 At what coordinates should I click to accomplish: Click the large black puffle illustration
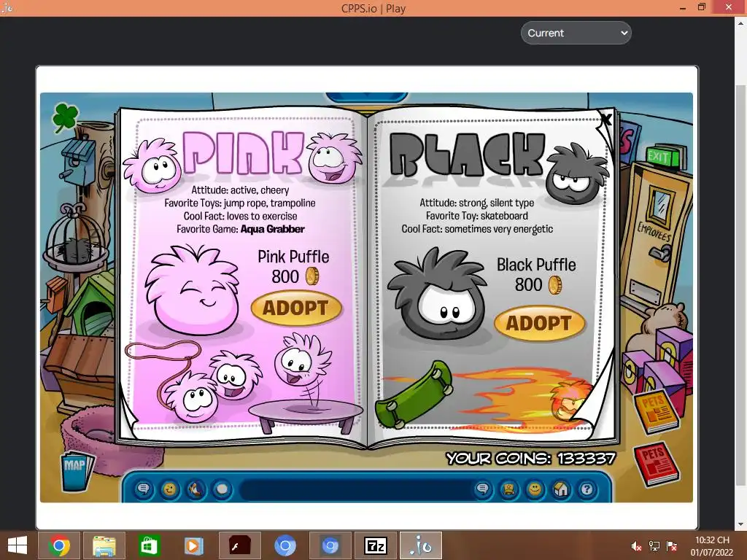point(438,294)
